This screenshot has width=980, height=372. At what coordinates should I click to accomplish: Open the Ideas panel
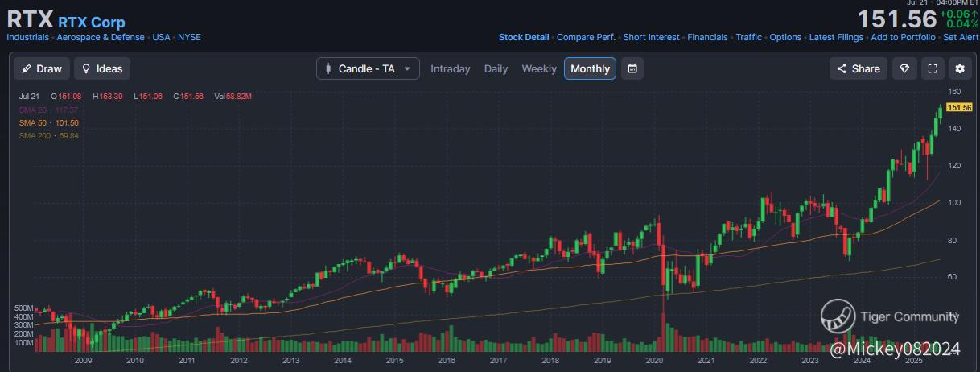[102, 68]
